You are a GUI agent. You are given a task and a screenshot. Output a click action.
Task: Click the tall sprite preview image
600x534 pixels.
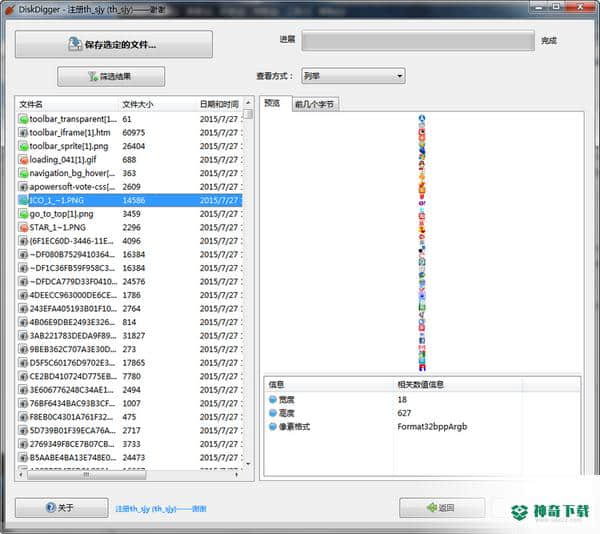point(422,243)
